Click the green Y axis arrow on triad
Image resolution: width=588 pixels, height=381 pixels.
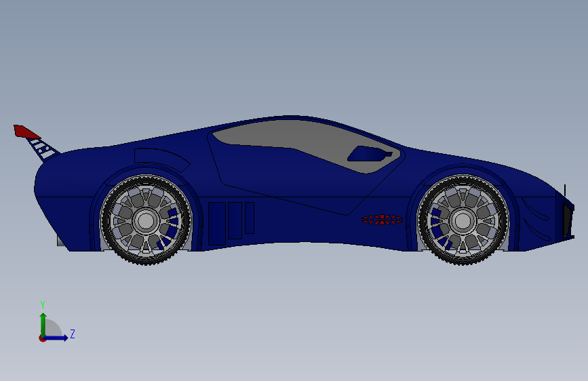pos(43,324)
